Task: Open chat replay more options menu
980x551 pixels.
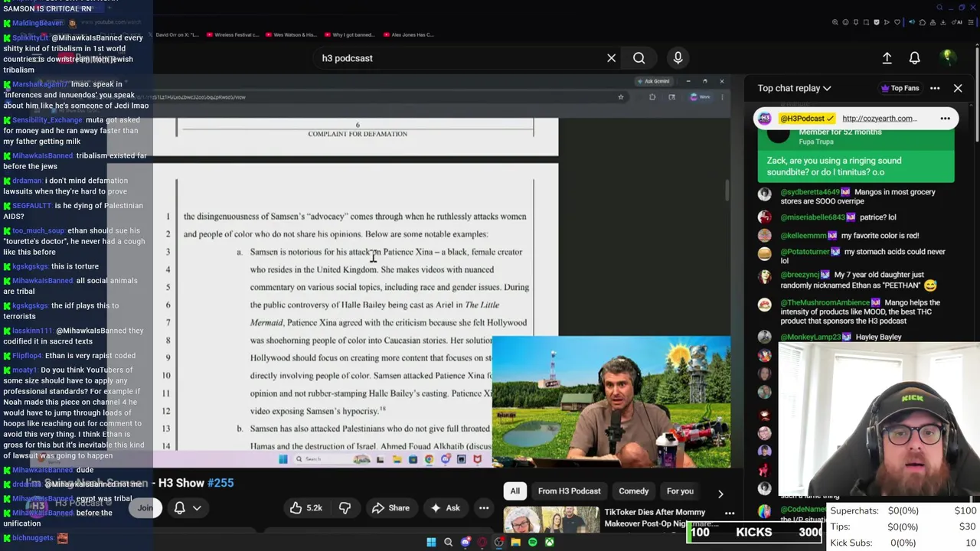Action: pos(935,88)
